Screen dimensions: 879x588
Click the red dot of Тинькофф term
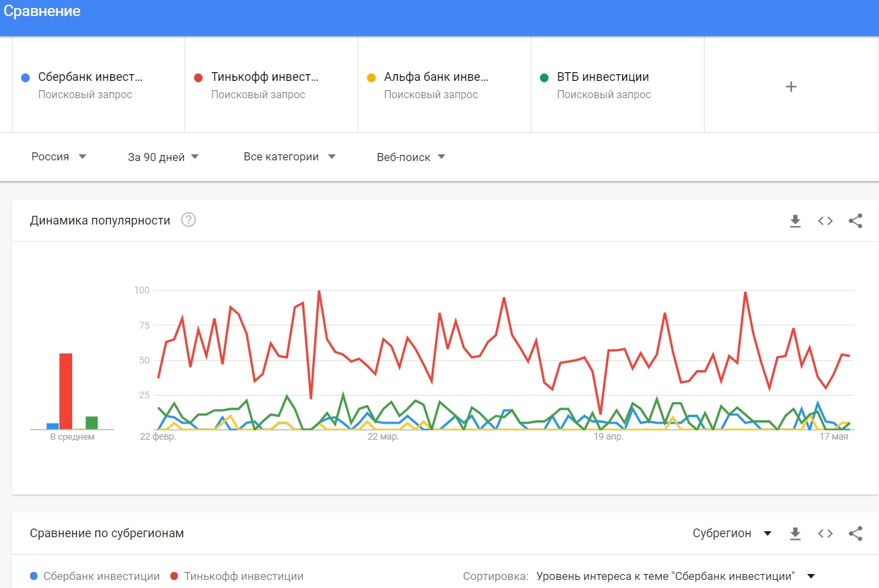point(198,78)
